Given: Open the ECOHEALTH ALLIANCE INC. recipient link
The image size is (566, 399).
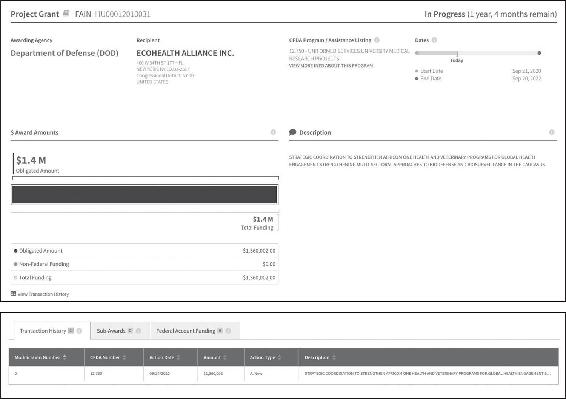Looking at the screenshot, I should (x=185, y=53).
